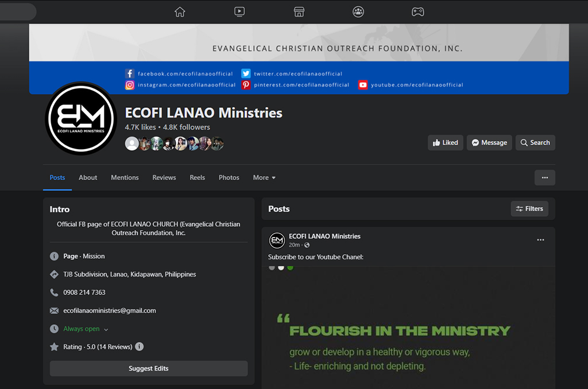588x389 pixels.
Task: Click the rating info icon beside Reviews
Action: click(140, 347)
